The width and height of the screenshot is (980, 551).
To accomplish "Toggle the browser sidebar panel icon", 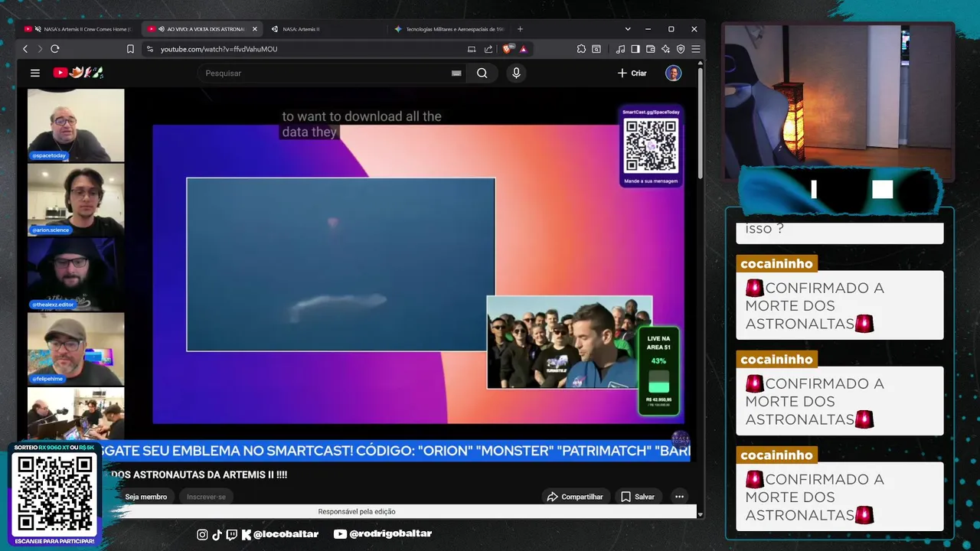I will [x=635, y=49].
